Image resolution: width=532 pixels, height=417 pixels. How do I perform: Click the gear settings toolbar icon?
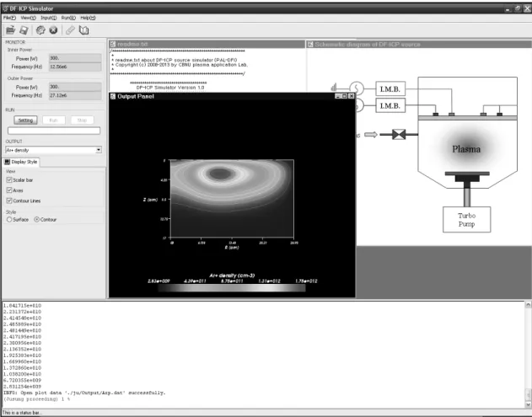[40, 30]
